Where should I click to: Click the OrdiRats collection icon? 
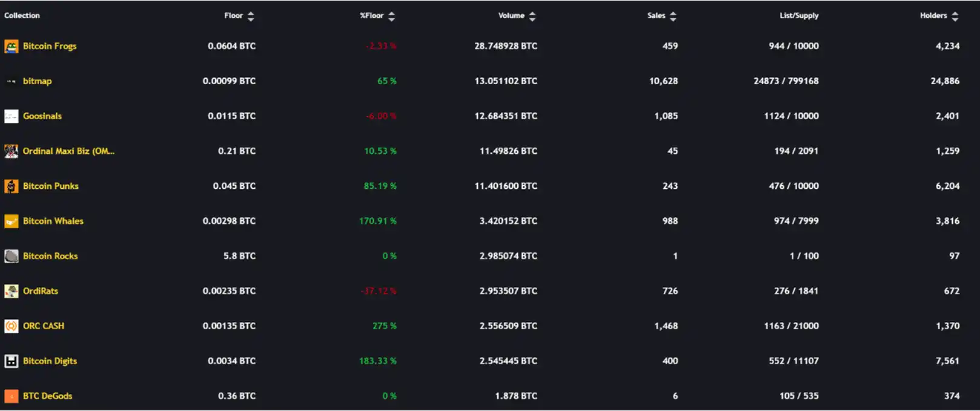pos(11,291)
